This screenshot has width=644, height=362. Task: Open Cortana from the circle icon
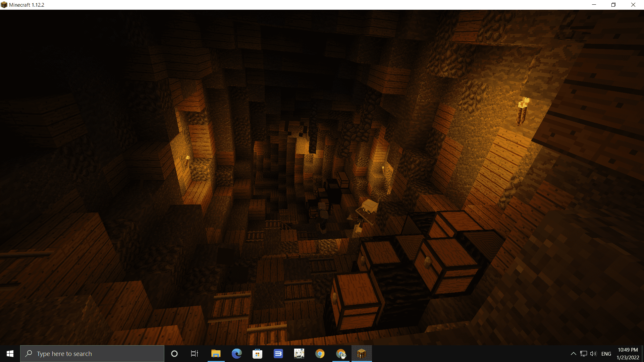point(174,354)
